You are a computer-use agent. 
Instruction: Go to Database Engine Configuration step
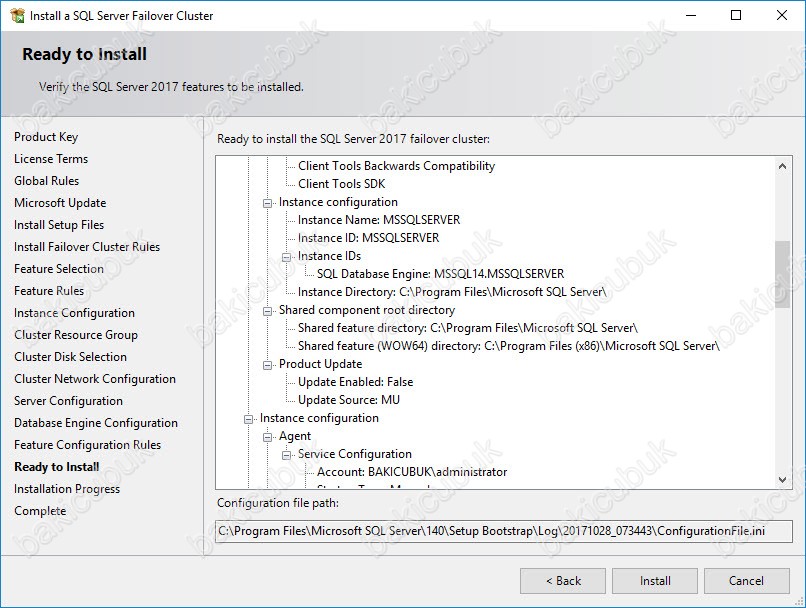(96, 423)
